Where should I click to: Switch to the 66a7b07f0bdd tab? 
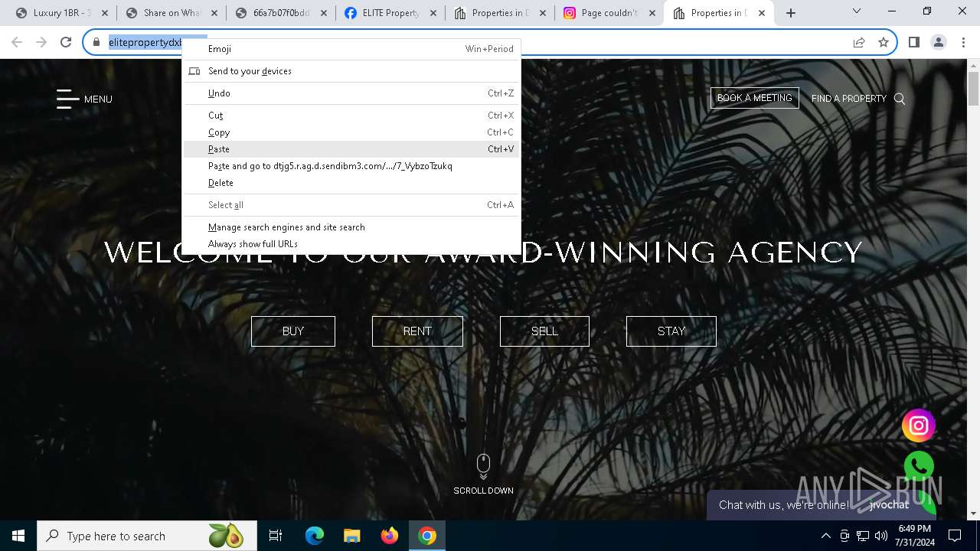280,13
